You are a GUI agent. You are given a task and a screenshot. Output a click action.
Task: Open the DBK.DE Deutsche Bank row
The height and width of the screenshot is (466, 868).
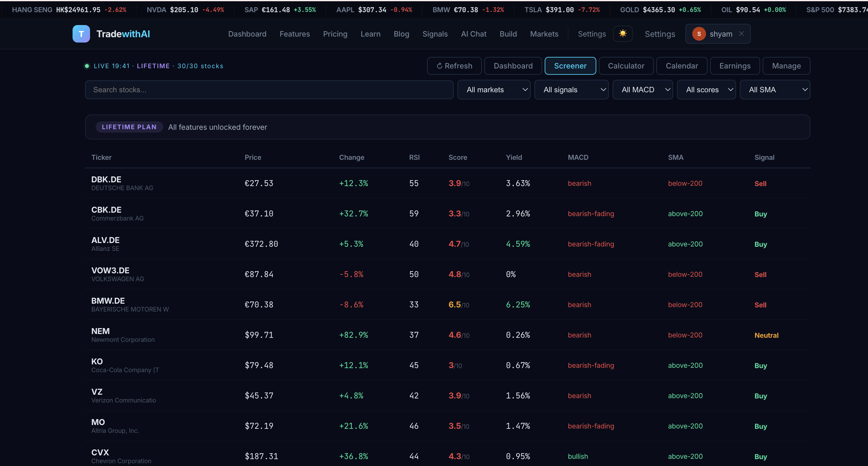[447, 183]
